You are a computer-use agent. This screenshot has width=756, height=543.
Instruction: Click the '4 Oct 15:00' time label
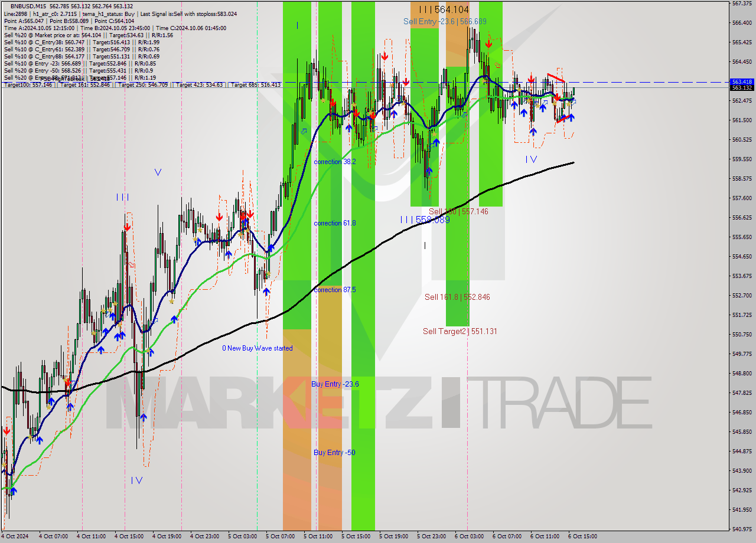click(x=129, y=537)
